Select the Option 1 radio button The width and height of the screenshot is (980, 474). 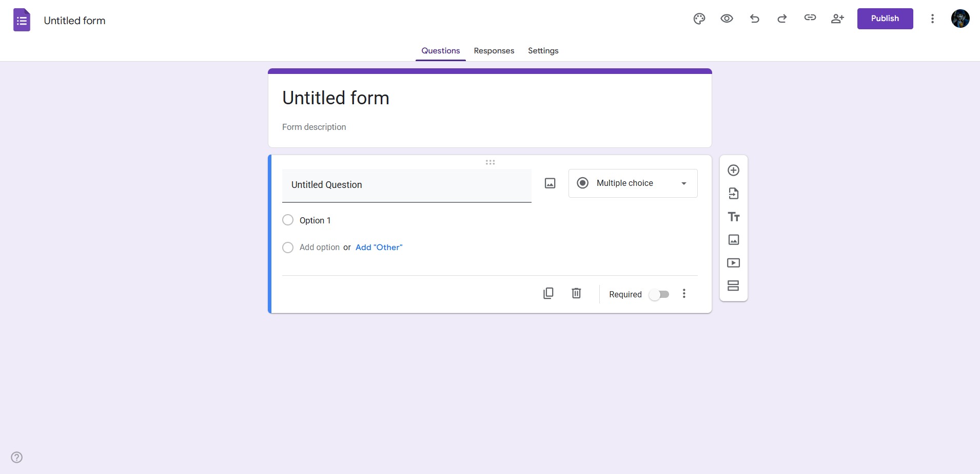click(x=288, y=220)
